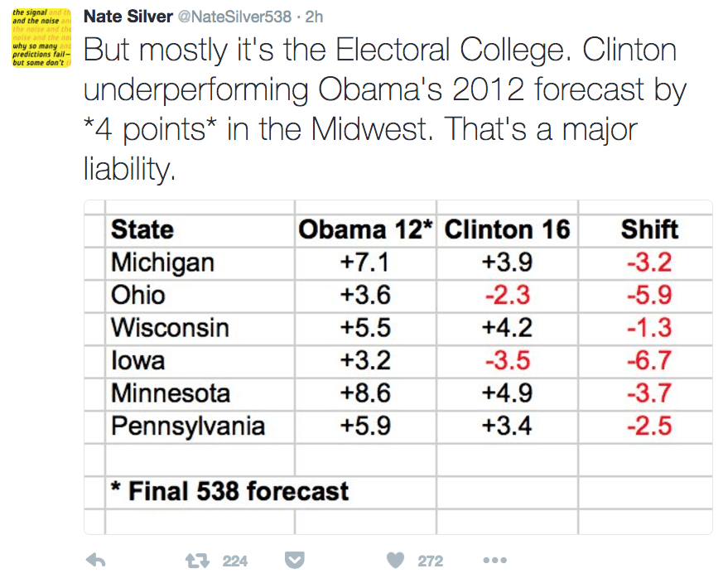
Task: Click the 'Clinton 16' column header
Action: click(507, 229)
